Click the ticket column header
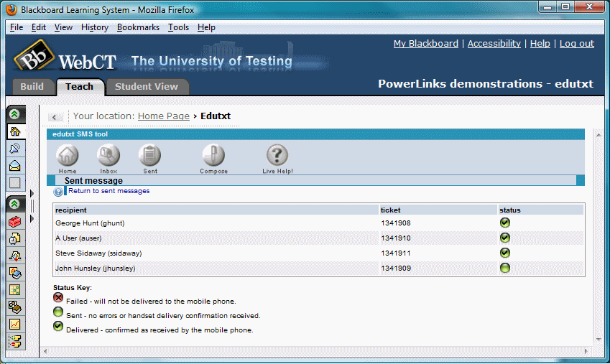 (438, 210)
